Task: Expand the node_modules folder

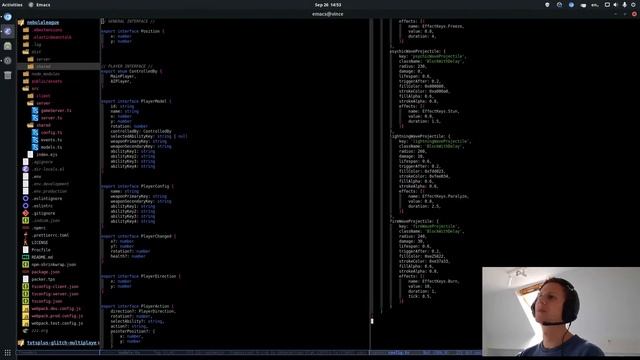Action: point(25,74)
